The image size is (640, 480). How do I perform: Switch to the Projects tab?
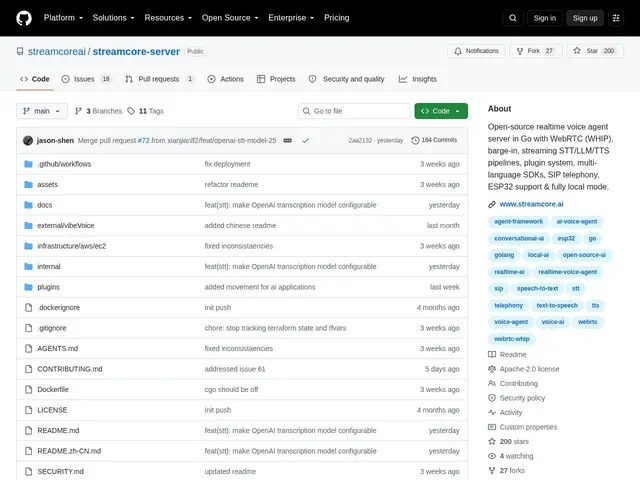coord(276,79)
